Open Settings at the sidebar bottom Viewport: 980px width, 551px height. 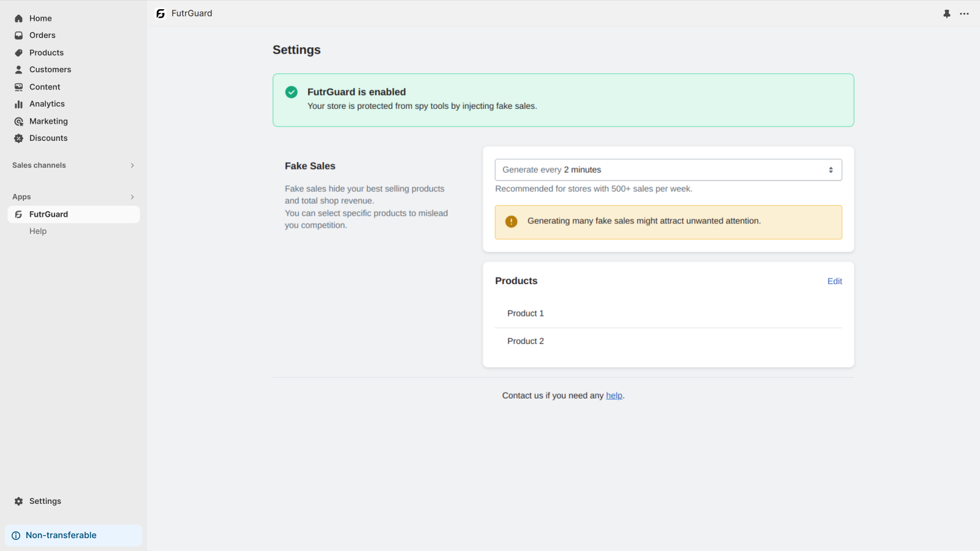pos(45,501)
